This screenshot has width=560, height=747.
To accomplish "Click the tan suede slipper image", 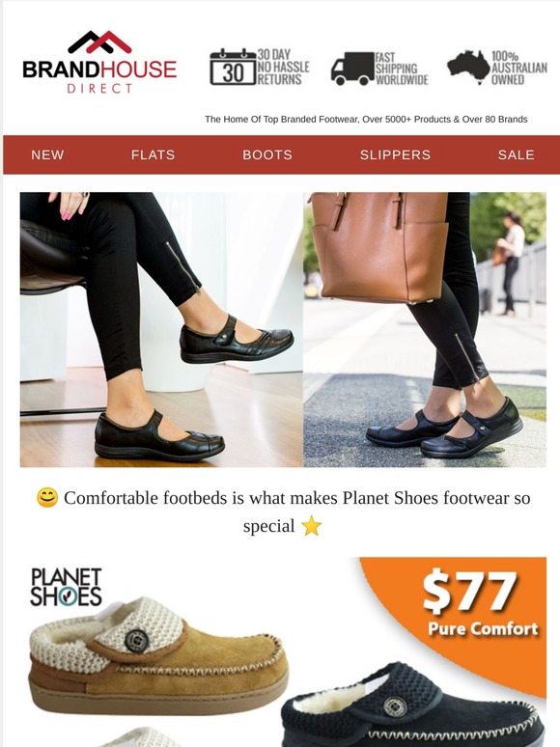I will coord(157,656).
